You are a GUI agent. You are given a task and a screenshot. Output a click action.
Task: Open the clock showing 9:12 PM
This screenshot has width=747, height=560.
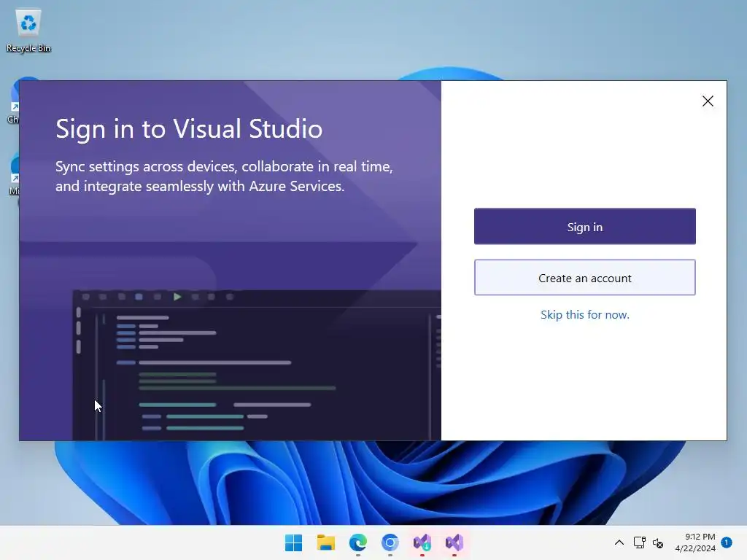tap(695, 542)
